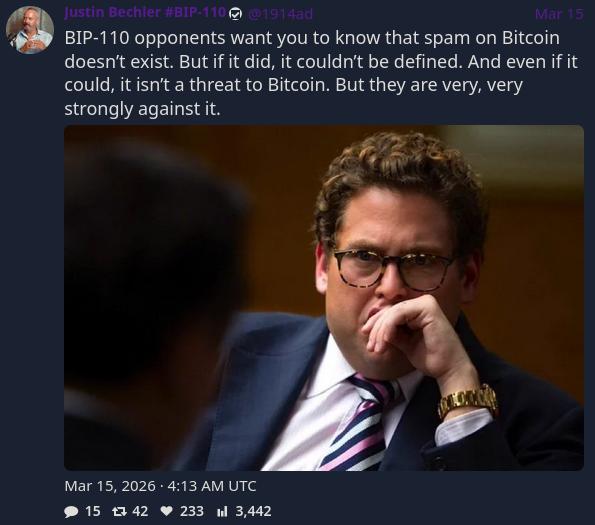This screenshot has height=525, width=595.
Task: Click the 4:13 AM UTC time text
Action: [x=212, y=486]
